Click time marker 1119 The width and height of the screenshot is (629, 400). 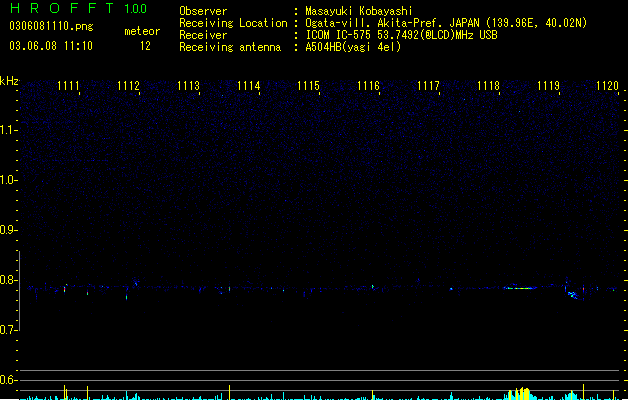(548, 86)
